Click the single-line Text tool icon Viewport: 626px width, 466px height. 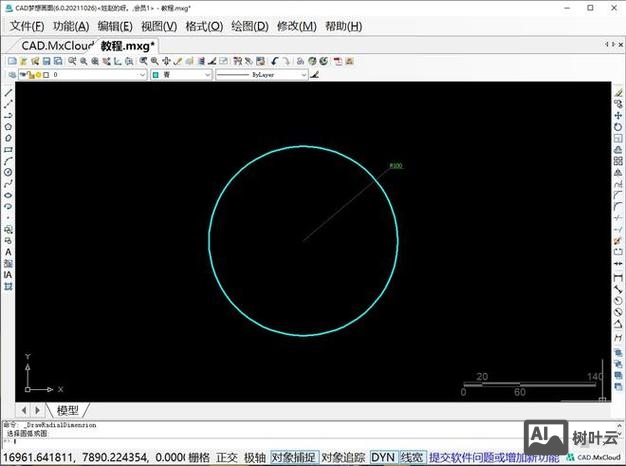click(8, 252)
